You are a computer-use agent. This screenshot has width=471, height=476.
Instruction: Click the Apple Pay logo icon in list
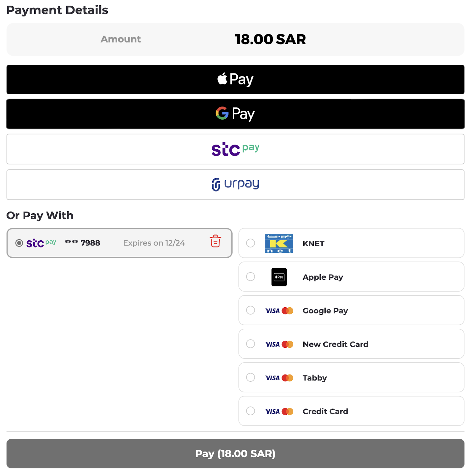point(279,277)
